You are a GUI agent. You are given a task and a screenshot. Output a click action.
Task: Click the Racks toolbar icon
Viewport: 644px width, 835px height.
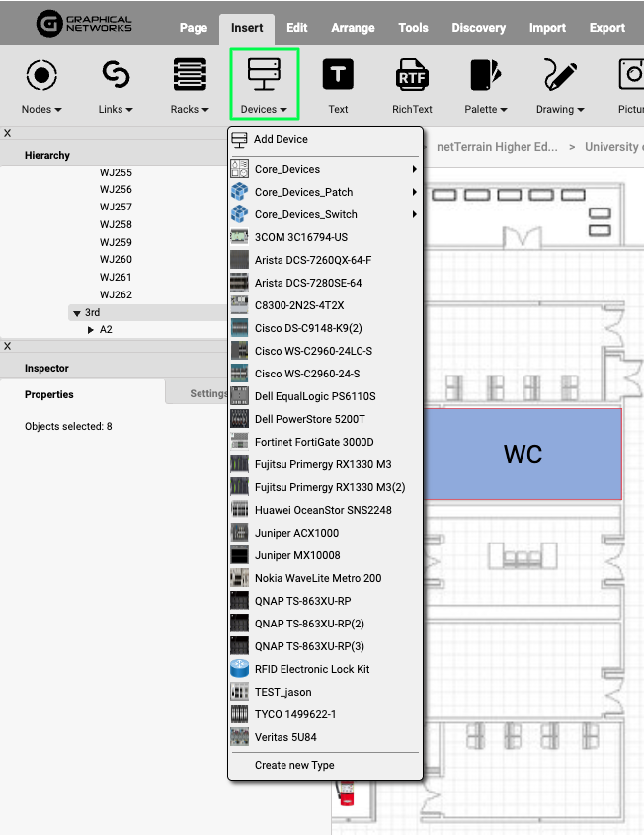[190, 76]
